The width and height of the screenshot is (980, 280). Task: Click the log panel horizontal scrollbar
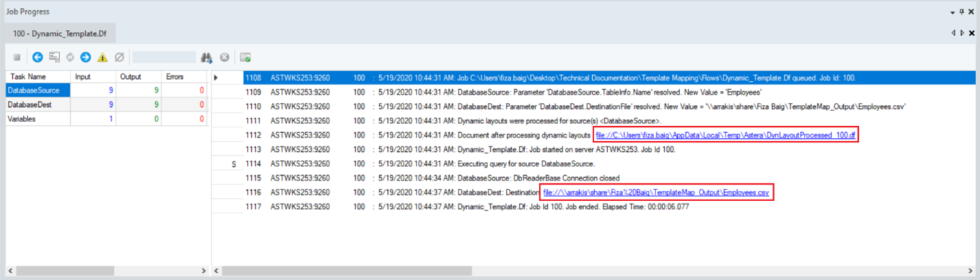tap(591, 270)
